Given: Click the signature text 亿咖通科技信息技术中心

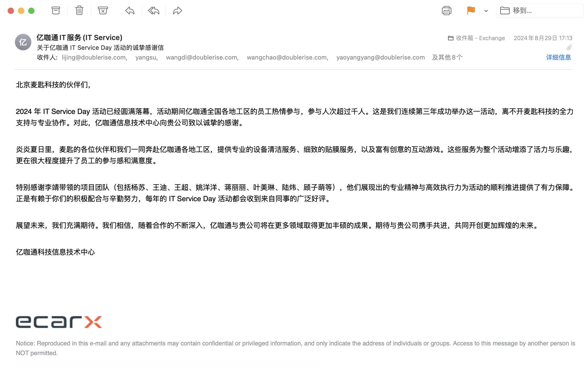Looking at the screenshot, I should pyautogui.click(x=55, y=252).
